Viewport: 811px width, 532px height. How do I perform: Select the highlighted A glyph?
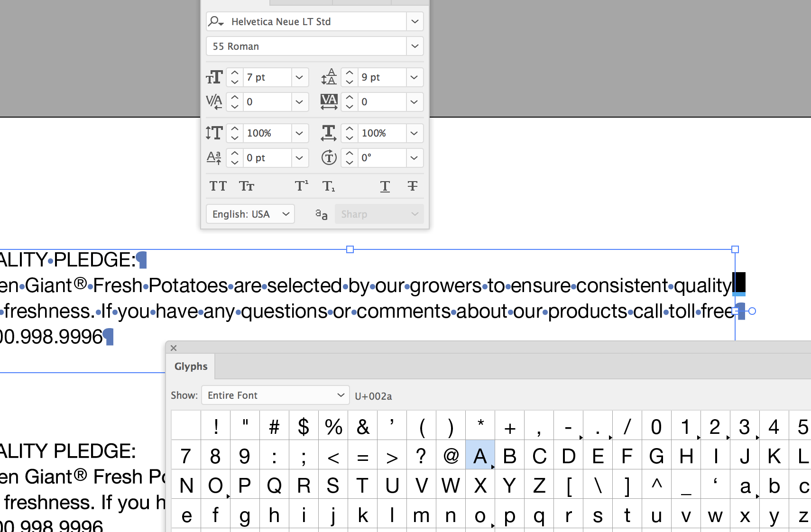click(x=480, y=455)
